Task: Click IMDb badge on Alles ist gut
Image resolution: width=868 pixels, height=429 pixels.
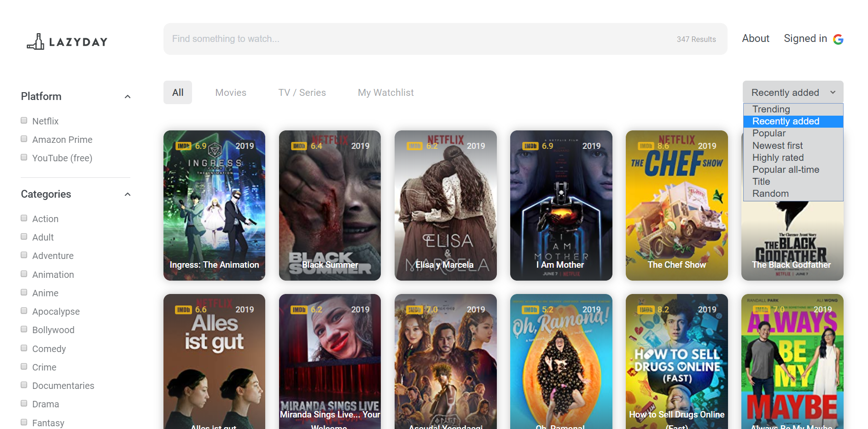Action: coord(183,310)
